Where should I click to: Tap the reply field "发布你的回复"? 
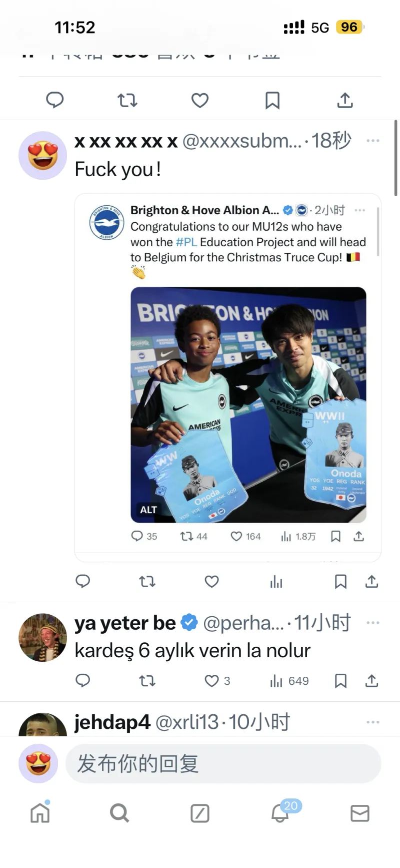point(223,764)
